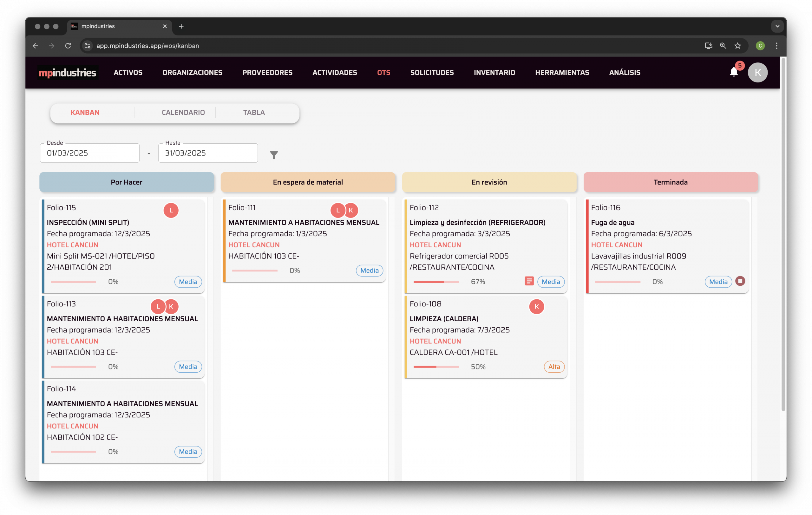Bookmark this page with the star icon
The height and width of the screenshot is (515, 812).
point(737,46)
